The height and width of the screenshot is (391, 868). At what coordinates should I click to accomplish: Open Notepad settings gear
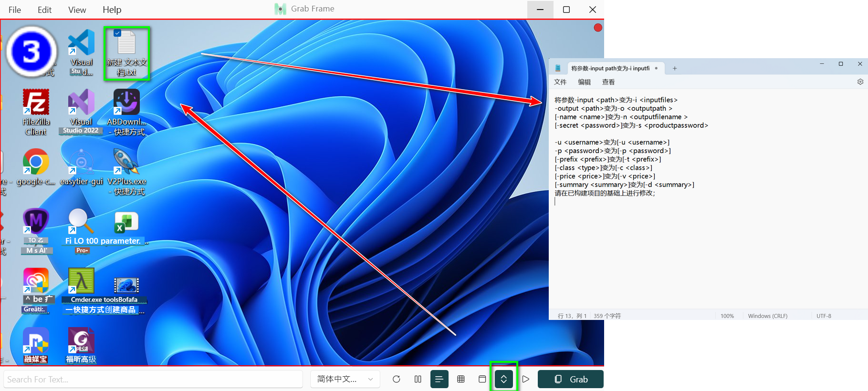[860, 82]
